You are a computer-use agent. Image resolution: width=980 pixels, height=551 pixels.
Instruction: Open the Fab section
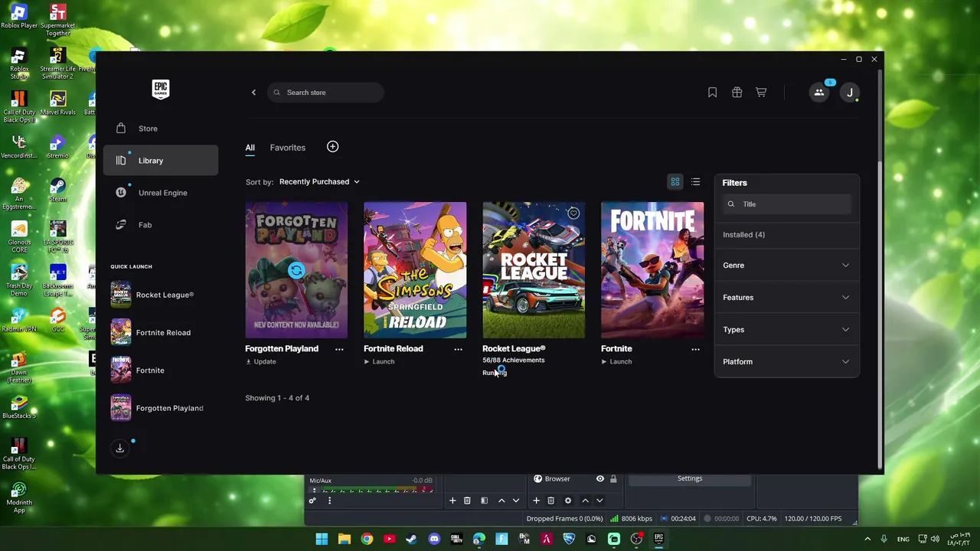(x=161, y=225)
